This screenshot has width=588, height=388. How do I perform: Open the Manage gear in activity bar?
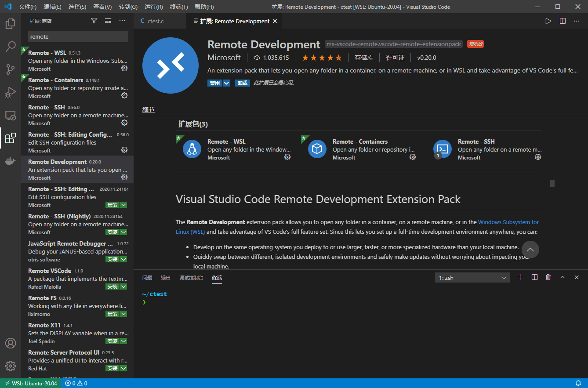11,366
